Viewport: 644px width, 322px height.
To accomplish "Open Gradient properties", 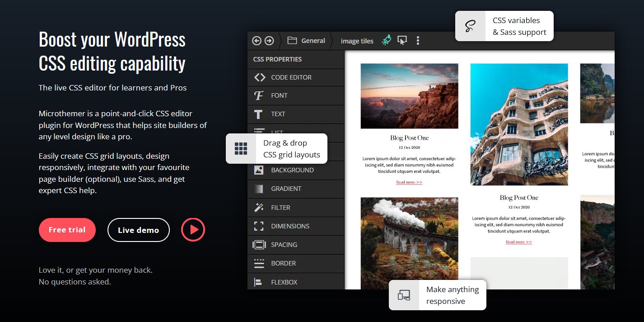I will (296, 189).
